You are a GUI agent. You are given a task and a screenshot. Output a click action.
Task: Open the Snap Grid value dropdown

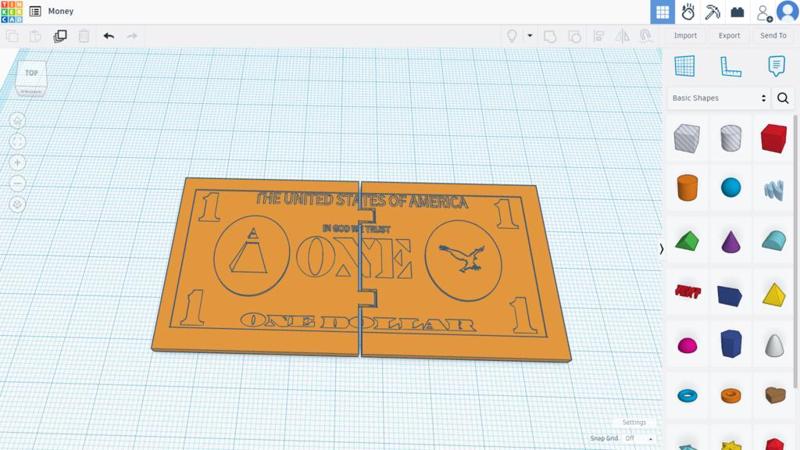(x=639, y=438)
